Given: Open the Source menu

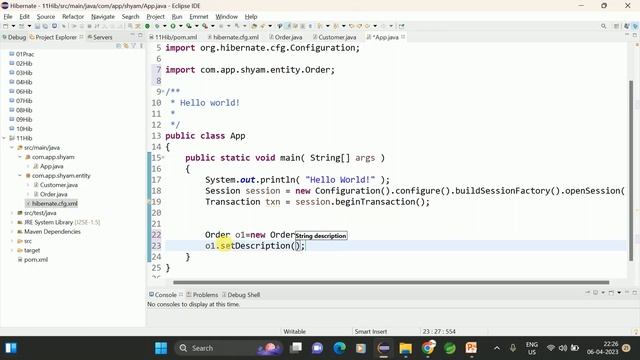Looking at the screenshot, I should pos(46,17).
